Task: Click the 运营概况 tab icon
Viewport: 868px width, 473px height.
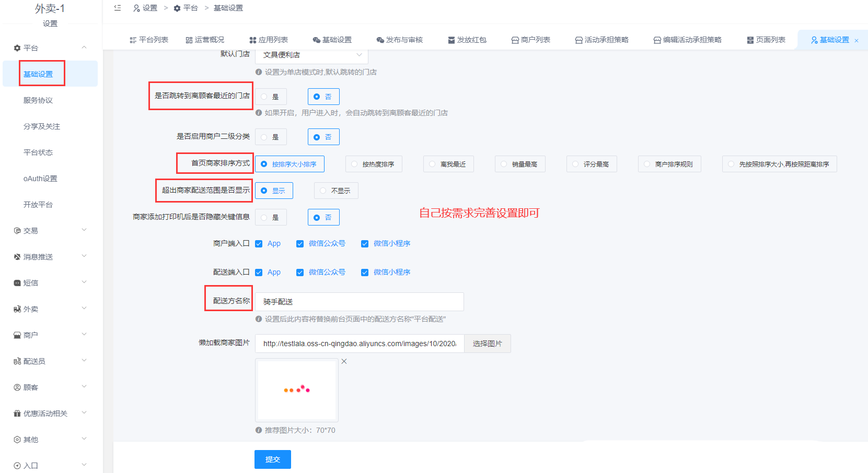Action: tap(189, 40)
